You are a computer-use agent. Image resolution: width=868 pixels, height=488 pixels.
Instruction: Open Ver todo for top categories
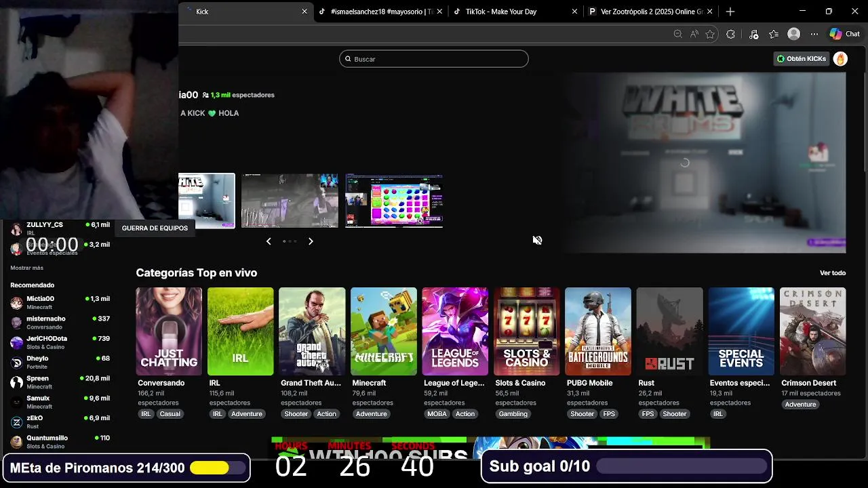pyautogui.click(x=833, y=273)
